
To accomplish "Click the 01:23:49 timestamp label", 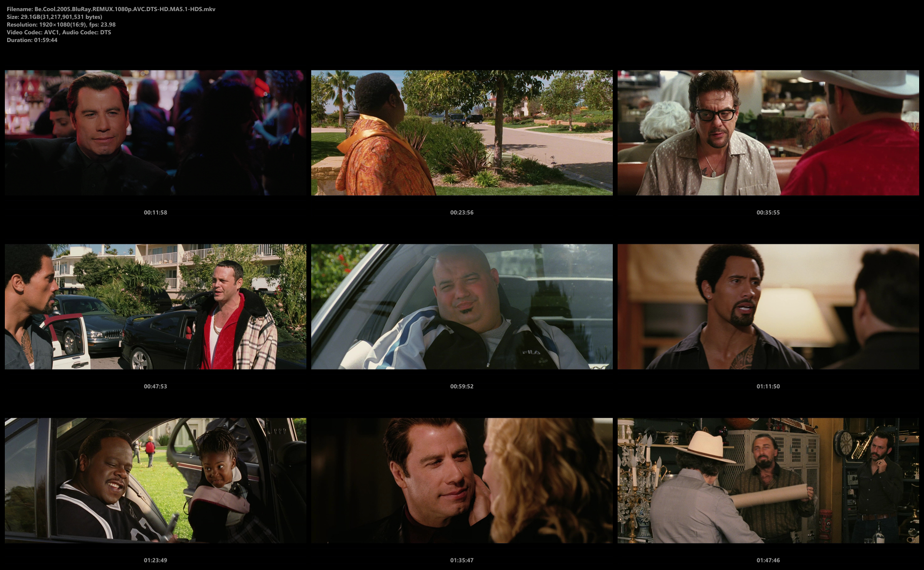I will point(155,560).
